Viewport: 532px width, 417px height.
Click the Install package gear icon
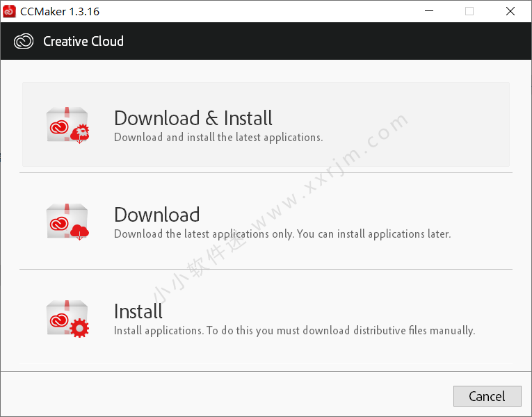(67, 318)
